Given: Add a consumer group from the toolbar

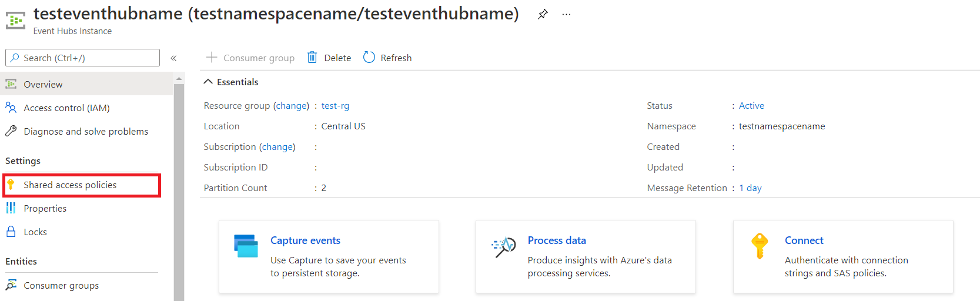Looking at the screenshot, I should tap(250, 58).
